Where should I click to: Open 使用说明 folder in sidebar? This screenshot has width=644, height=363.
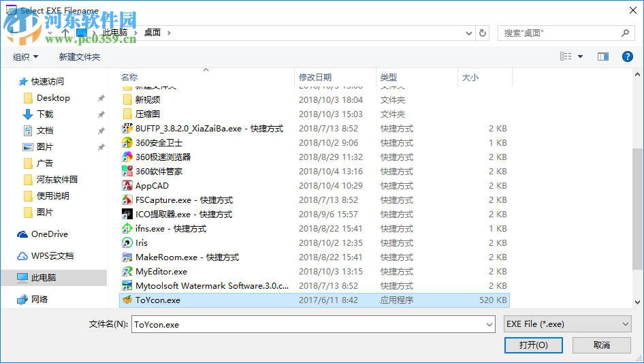click(52, 196)
